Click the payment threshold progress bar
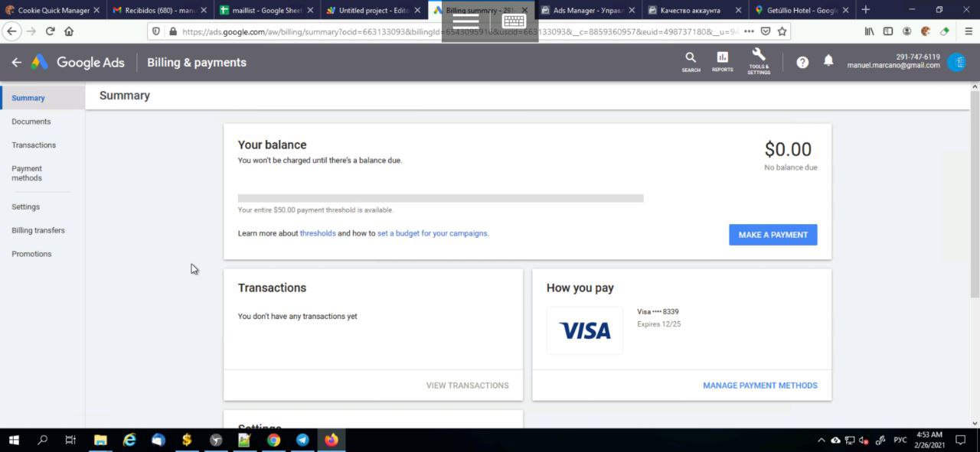980x452 pixels. click(441, 198)
